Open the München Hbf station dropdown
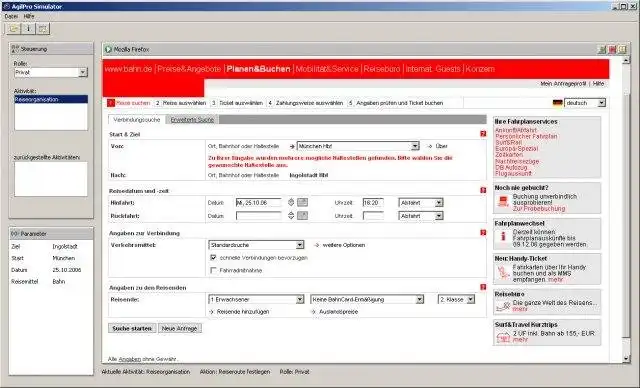The height and width of the screenshot is (388, 640). 415,146
